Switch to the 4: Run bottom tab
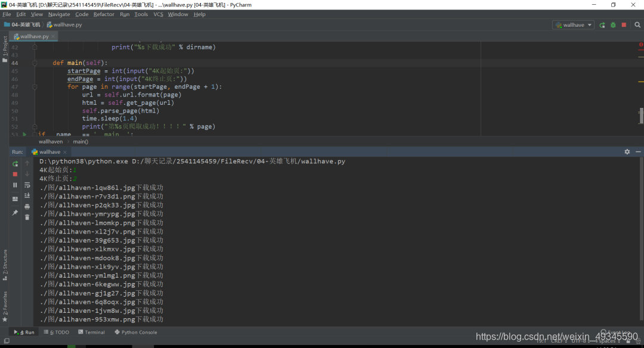 [x=24, y=333]
